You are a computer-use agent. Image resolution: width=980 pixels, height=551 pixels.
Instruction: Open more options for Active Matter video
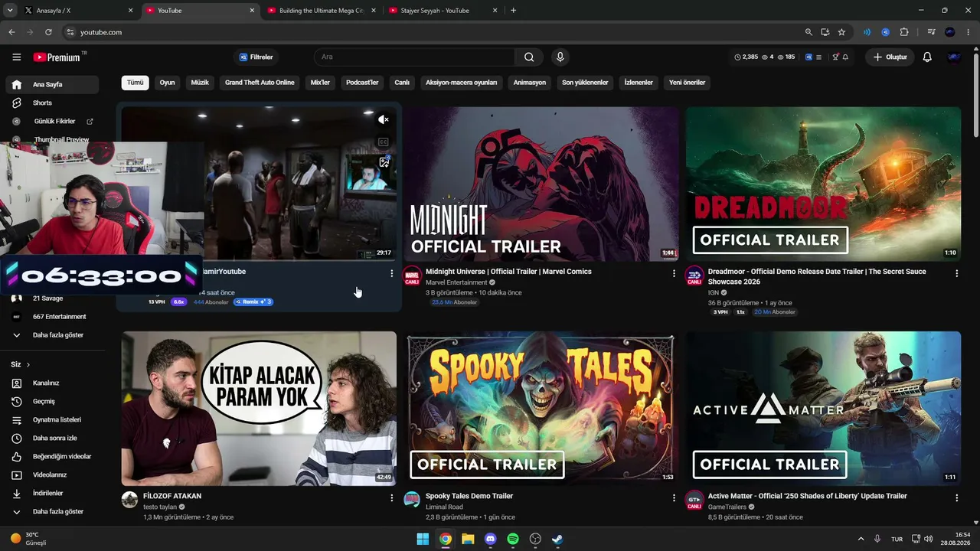point(956,497)
